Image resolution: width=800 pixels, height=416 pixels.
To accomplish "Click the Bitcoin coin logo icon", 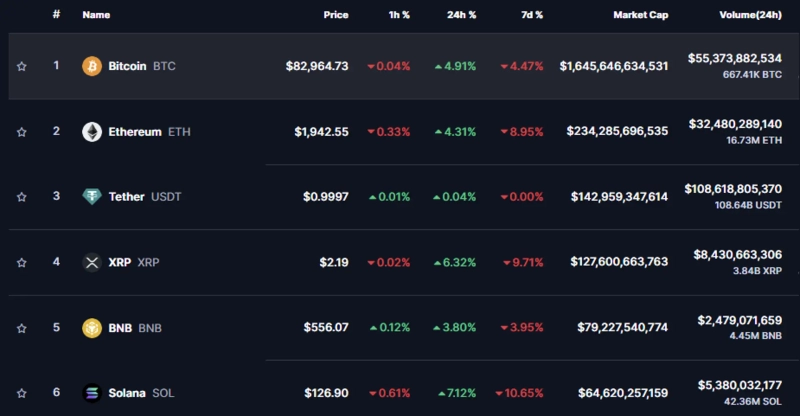I will point(92,66).
